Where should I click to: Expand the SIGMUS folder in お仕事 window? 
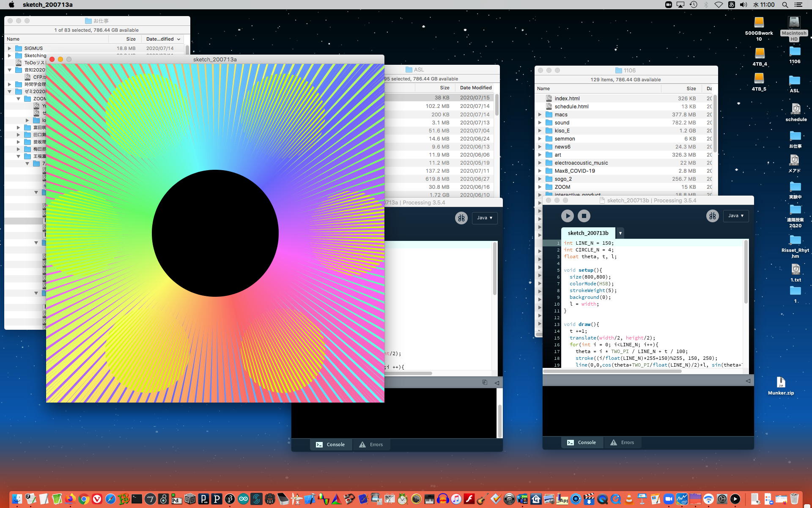coord(10,48)
